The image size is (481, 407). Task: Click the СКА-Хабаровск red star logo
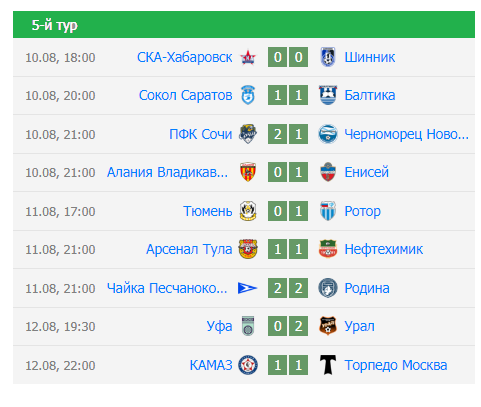point(248,57)
